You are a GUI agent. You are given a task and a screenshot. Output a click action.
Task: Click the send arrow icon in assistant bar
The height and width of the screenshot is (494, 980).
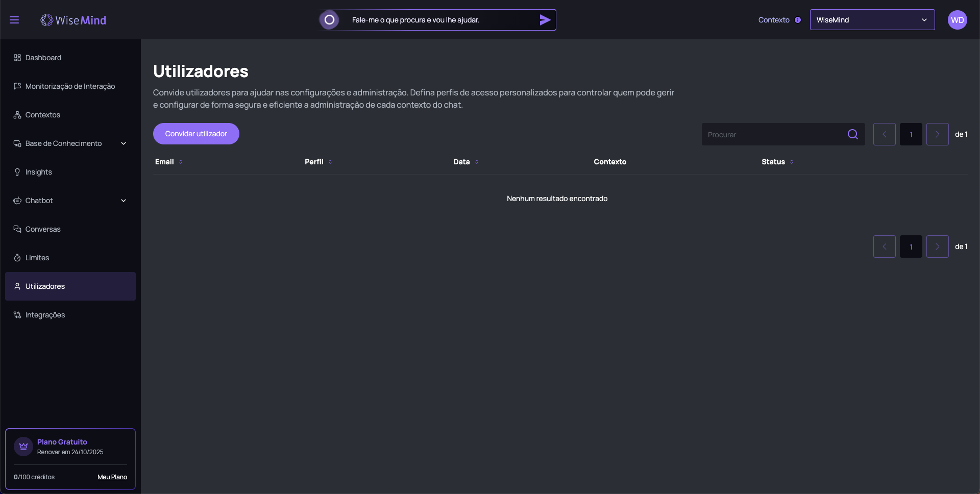(545, 20)
